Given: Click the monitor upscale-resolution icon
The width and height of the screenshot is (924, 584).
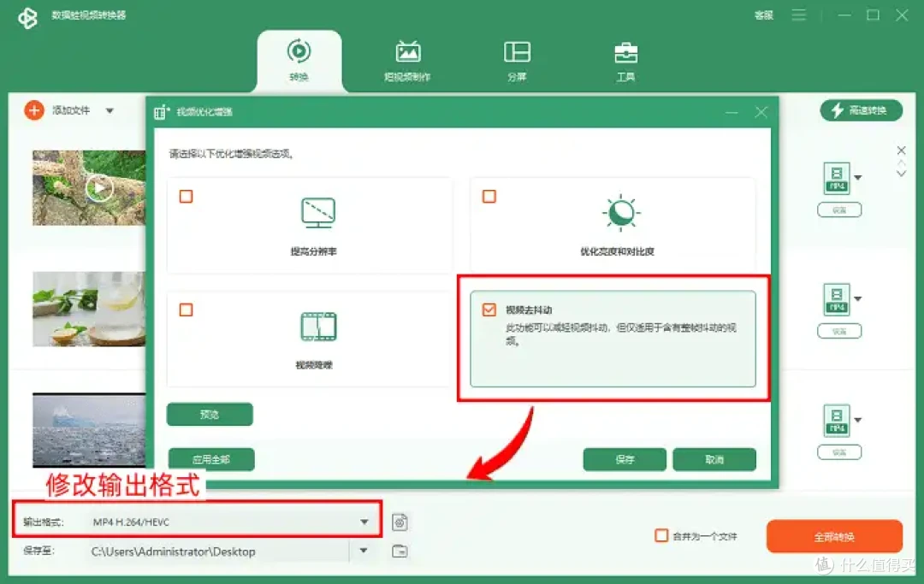Looking at the screenshot, I should coord(318,213).
